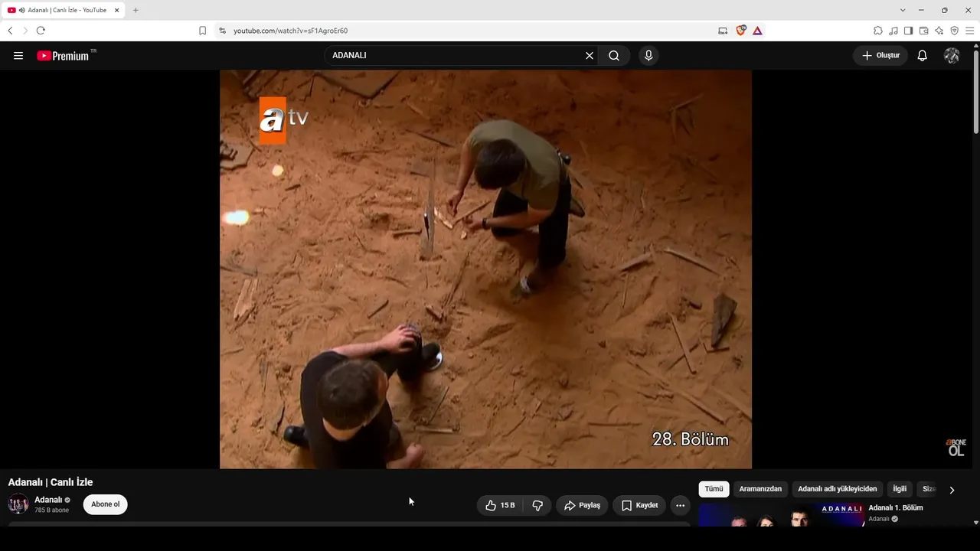Toggle the browser sidebar panel
The height and width of the screenshot is (551, 980).
[x=908, y=31]
